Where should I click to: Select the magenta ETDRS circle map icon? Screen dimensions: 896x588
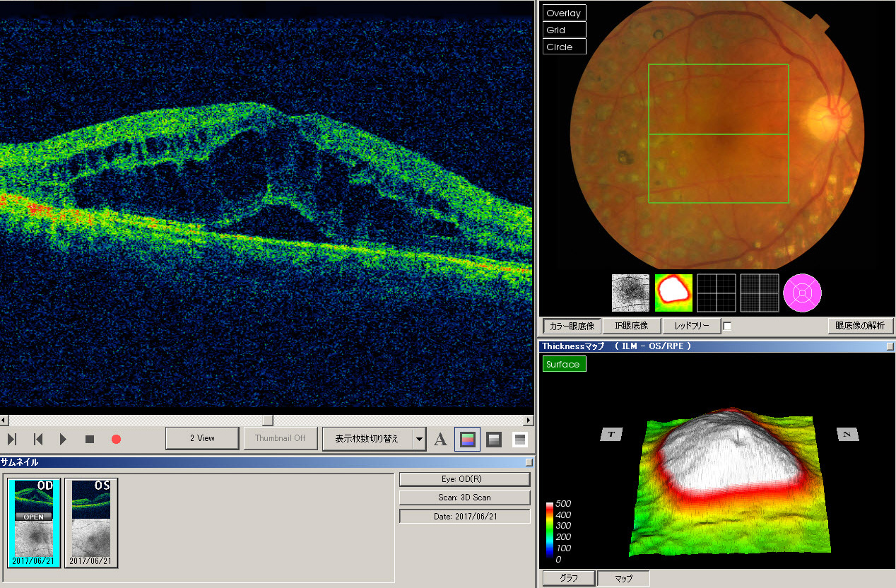(x=802, y=293)
